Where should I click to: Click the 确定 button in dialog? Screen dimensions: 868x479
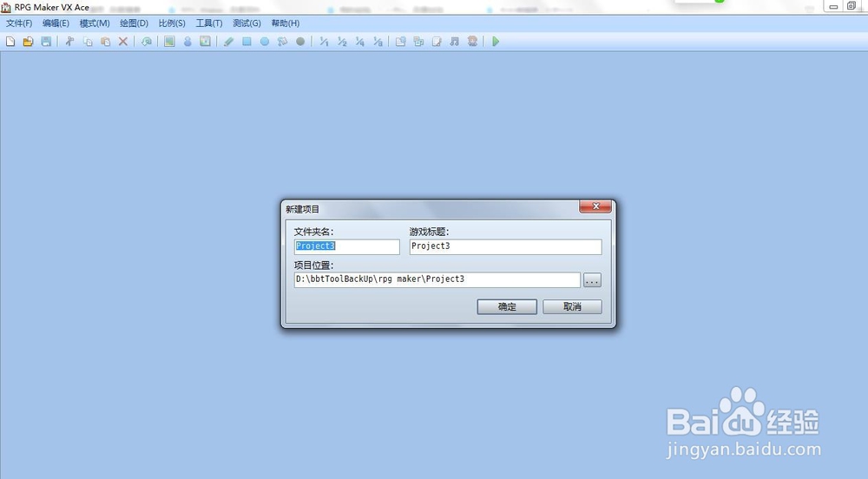507,306
